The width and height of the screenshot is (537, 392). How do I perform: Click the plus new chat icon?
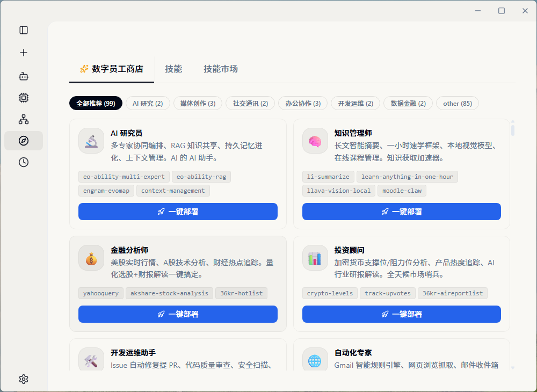tap(24, 53)
